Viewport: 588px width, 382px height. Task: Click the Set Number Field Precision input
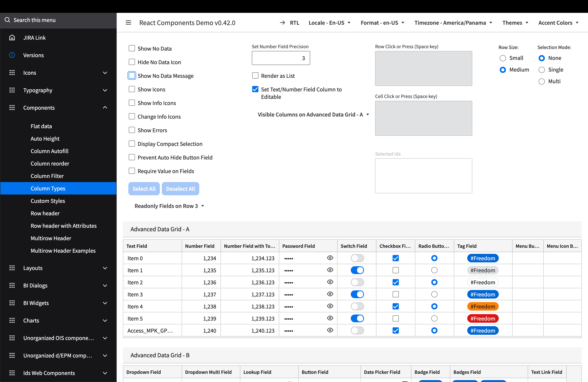point(281,58)
